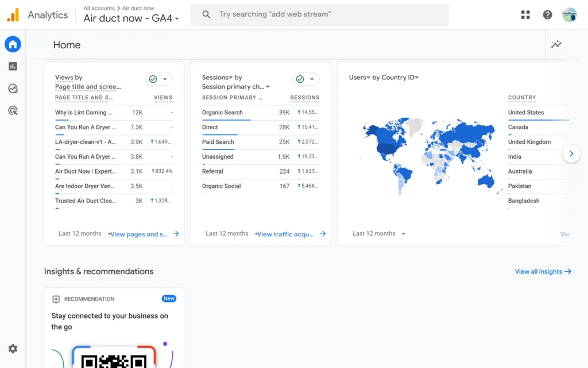Open the Reports icon in sidebar
This screenshot has width=588, height=368.
point(13,67)
